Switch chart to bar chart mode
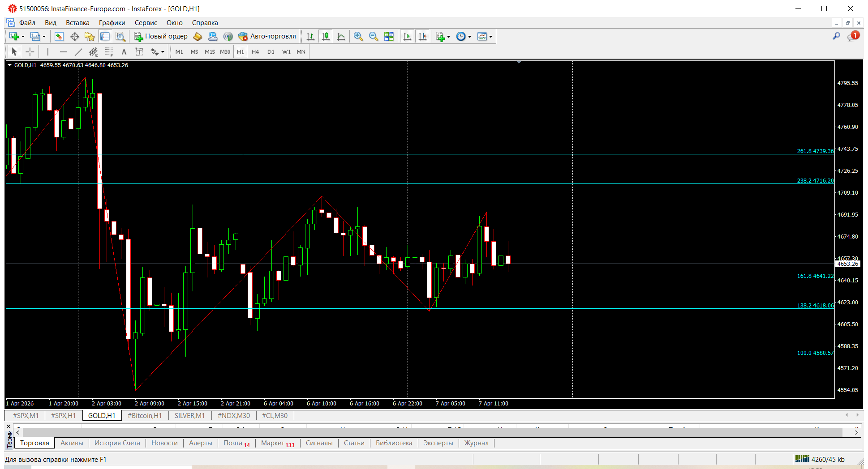The width and height of the screenshot is (868, 469). [310, 37]
